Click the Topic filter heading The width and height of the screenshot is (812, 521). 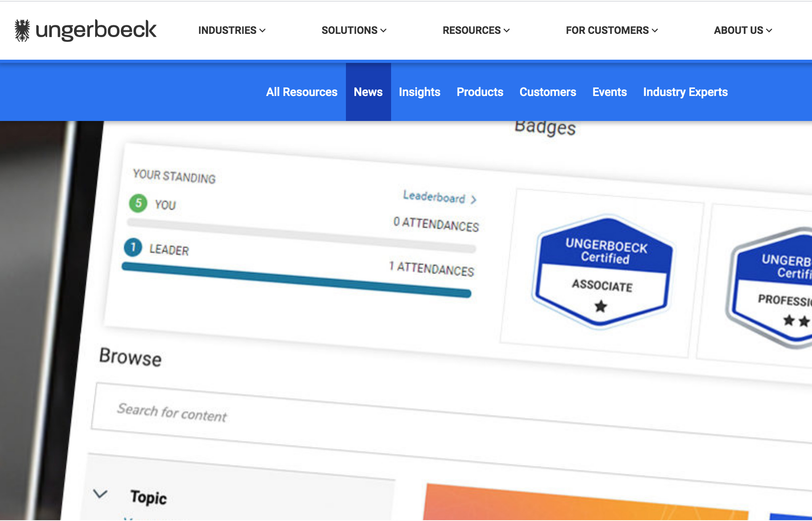pyautogui.click(x=148, y=497)
